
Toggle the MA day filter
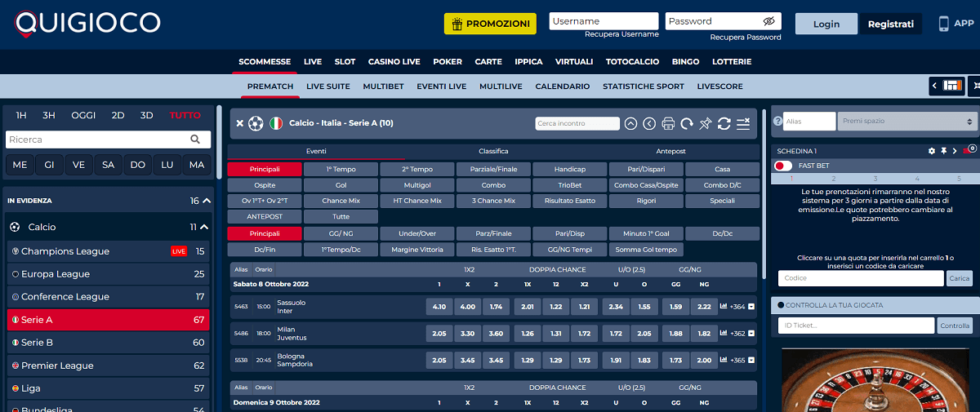(x=197, y=165)
